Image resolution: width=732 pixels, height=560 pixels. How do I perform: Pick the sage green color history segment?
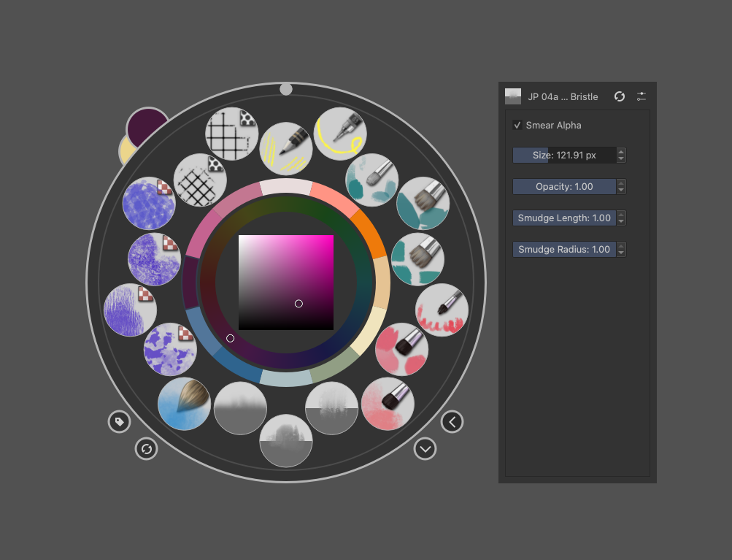click(334, 367)
